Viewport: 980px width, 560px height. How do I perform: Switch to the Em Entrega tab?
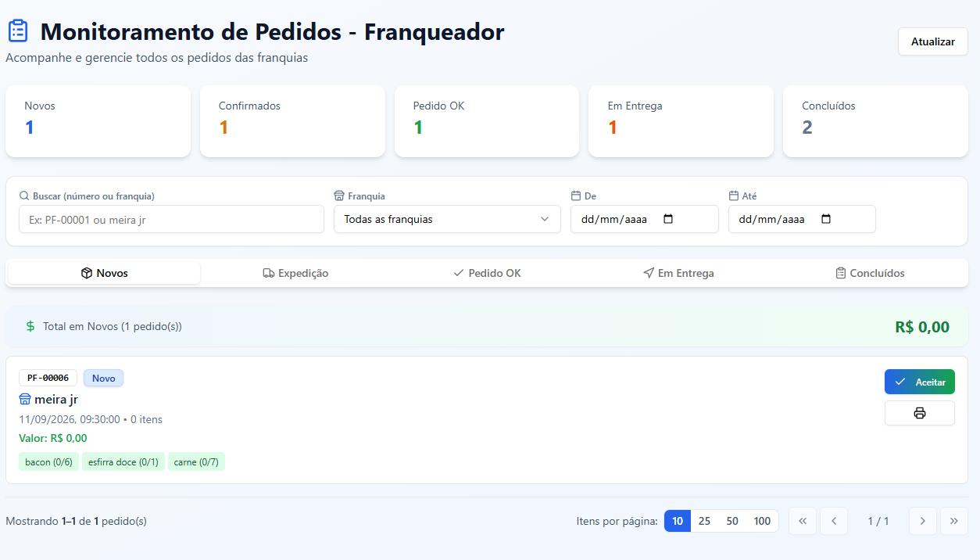click(678, 273)
